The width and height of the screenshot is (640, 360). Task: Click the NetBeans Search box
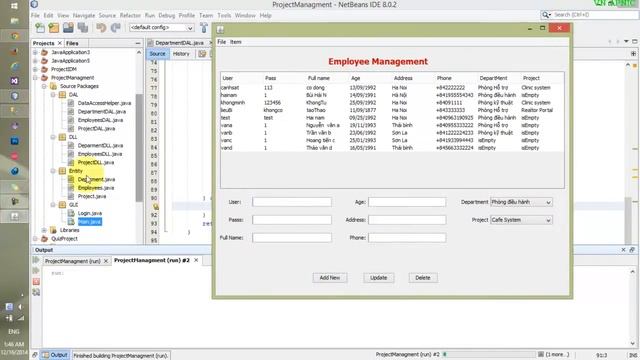589,15
